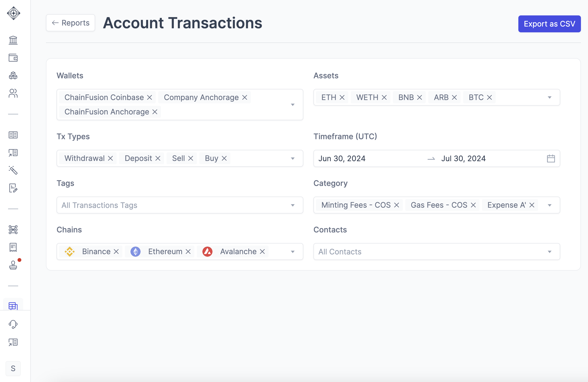Click the headset support icon

[x=13, y=324]
